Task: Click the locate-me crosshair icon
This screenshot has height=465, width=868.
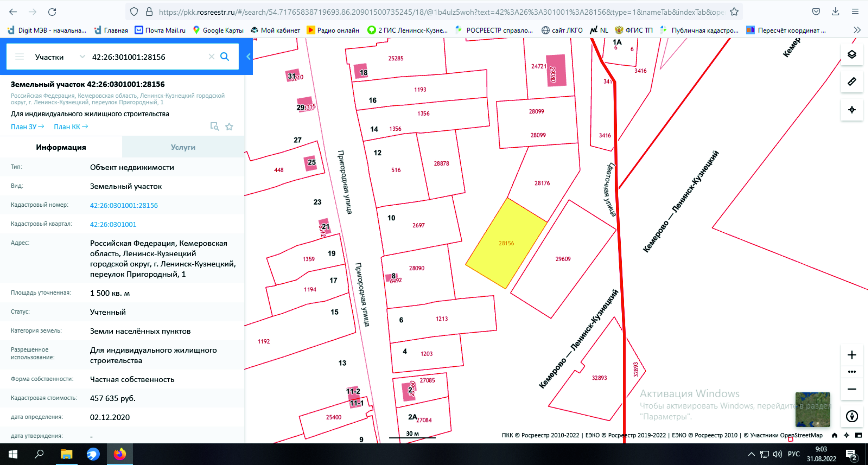Action: click(x=852, y=110)
